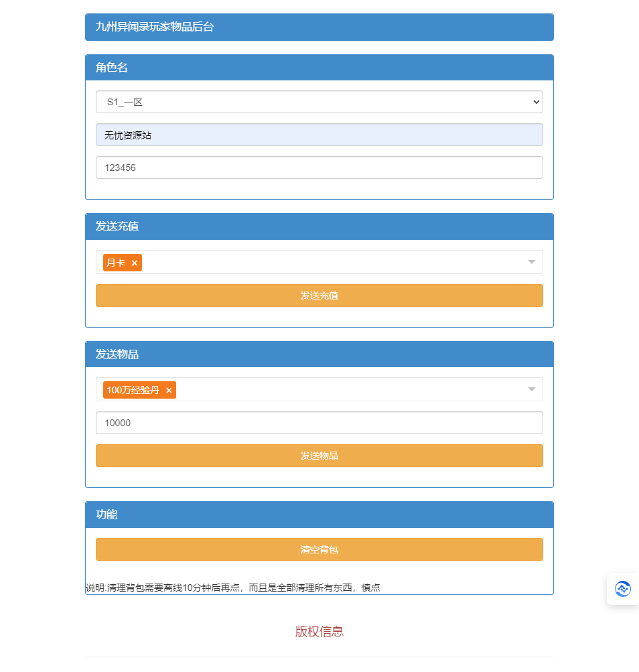
Task: Click the 版权信息 heading
Action: pos(319,631)
